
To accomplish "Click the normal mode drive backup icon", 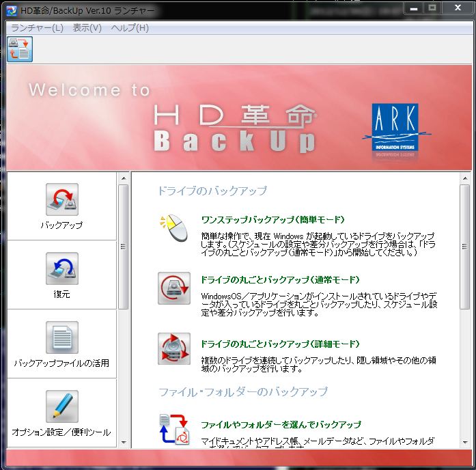I will pos(174,288).
